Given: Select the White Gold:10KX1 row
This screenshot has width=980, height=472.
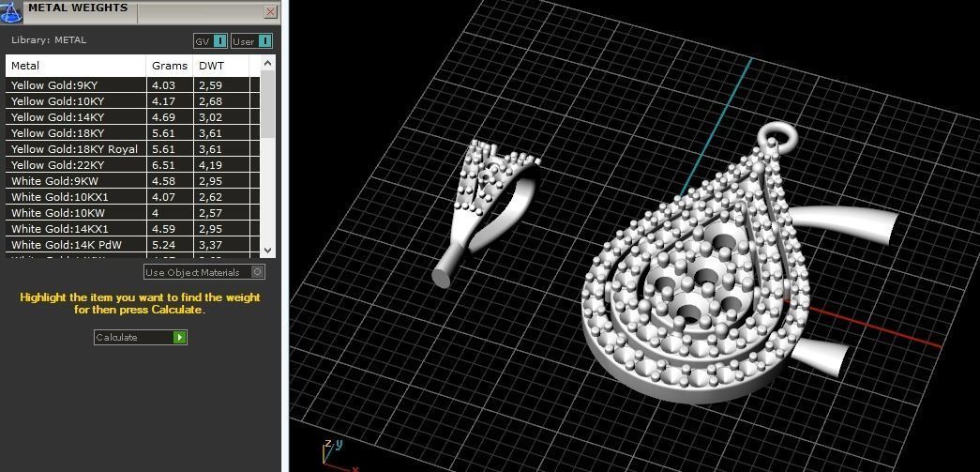Looking at the screenshot, I should pyautogui.click(x=132, y=197).
